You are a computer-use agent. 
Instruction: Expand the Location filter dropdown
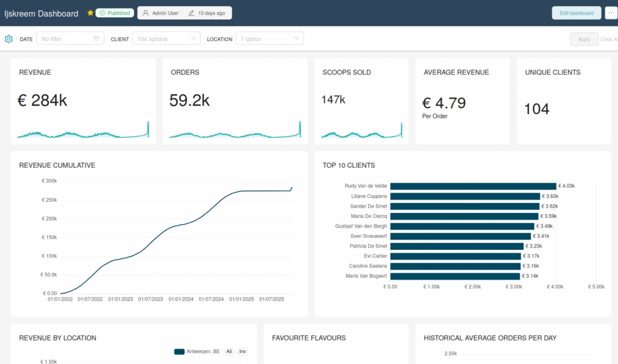click(269, 39)
